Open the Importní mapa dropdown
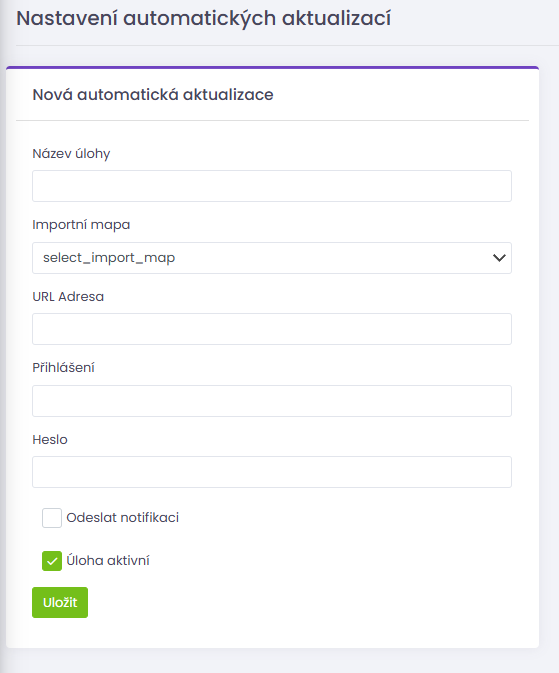This screenshot has height=673, width=559. coord(272,258)
